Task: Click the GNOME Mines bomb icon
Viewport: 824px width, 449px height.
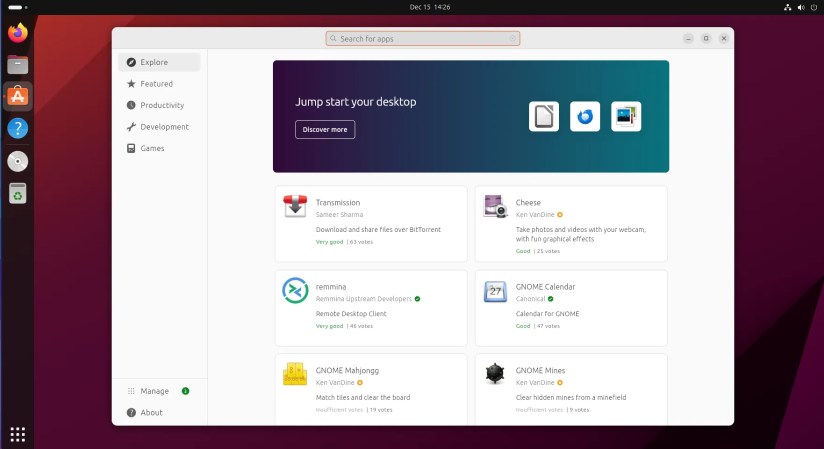Action: tap(495, 373)
